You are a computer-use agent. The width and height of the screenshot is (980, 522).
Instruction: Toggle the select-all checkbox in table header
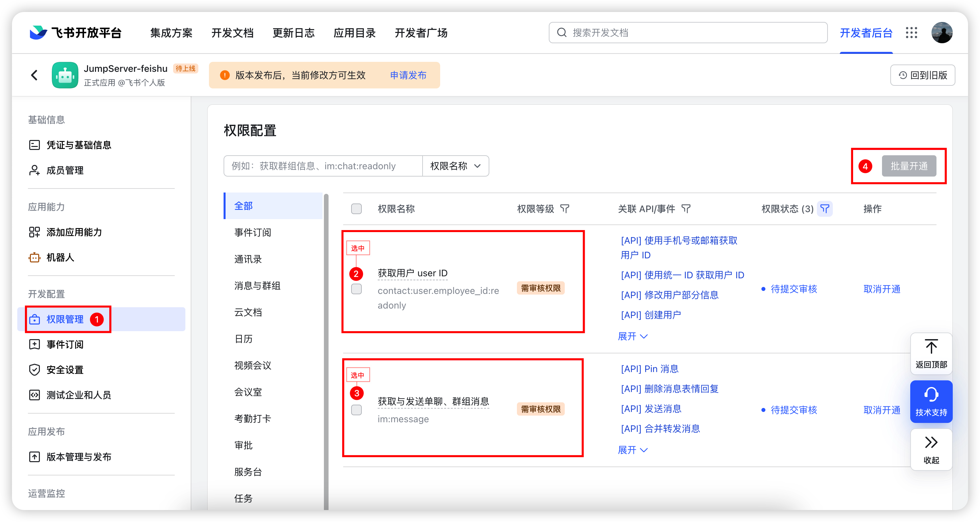tap(356, 209)
